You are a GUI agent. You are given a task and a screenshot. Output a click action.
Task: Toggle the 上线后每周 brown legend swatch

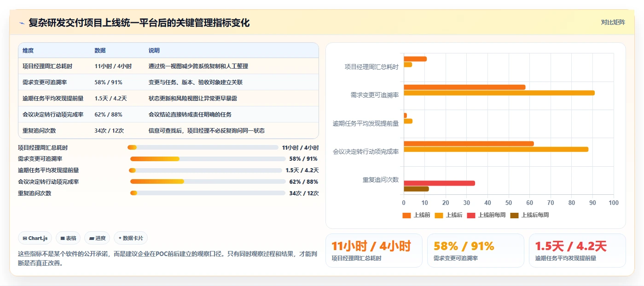(514, 215)
